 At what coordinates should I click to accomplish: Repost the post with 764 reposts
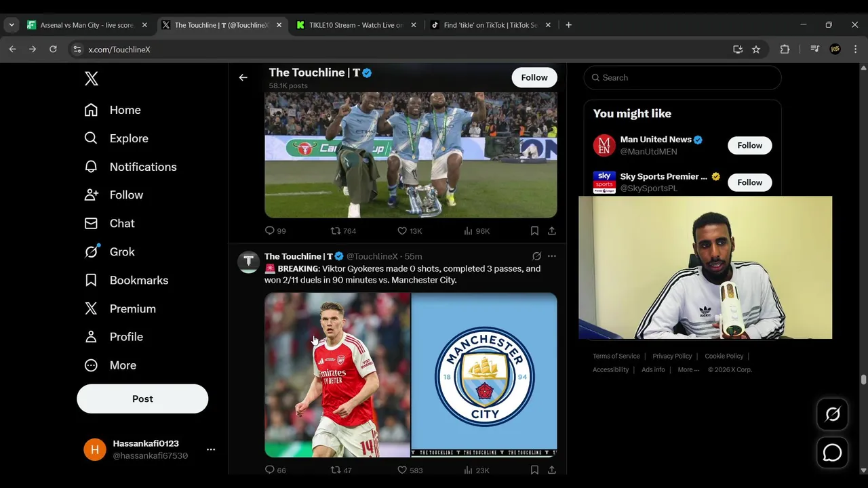(343, 230)
